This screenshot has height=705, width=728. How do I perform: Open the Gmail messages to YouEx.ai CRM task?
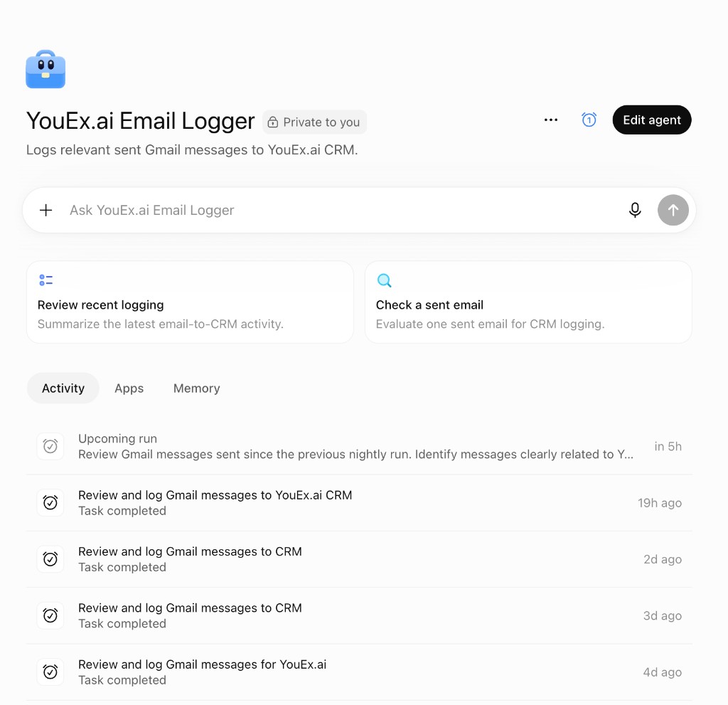[359, 503]
